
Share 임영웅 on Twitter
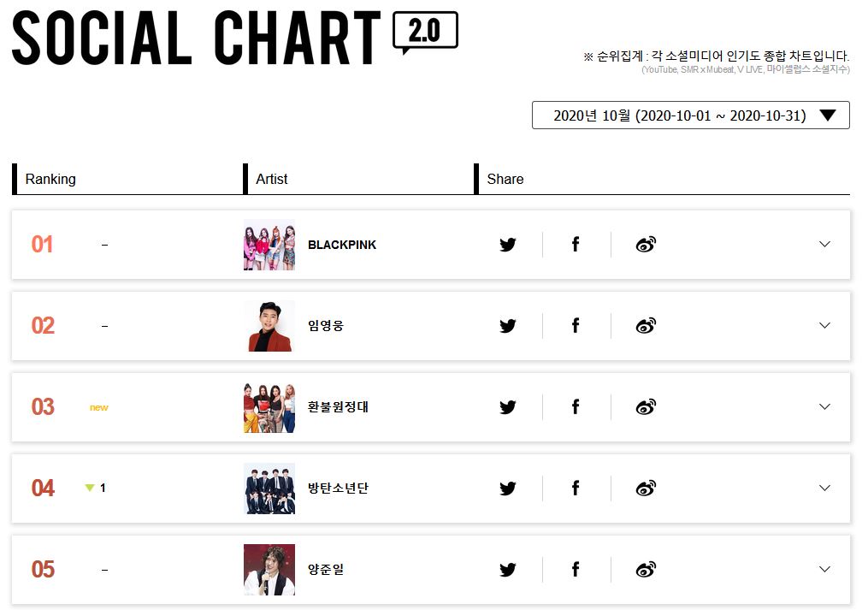(x=508, y=326)
